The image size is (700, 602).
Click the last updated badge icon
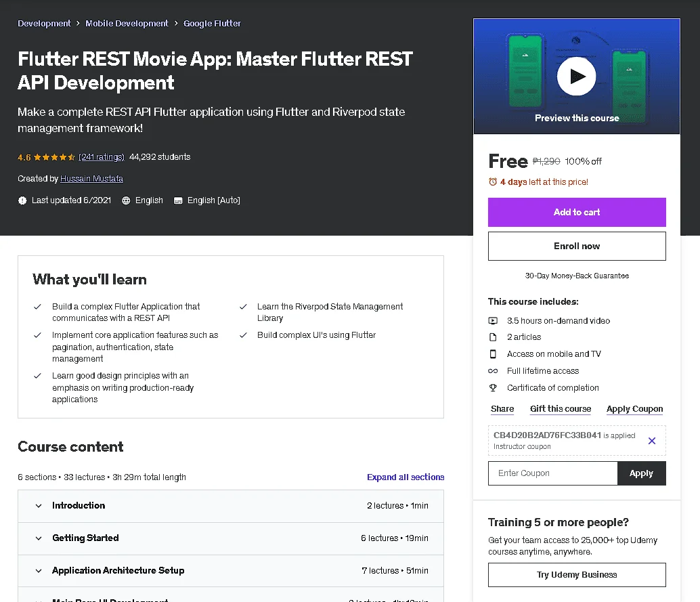point(22,200)
